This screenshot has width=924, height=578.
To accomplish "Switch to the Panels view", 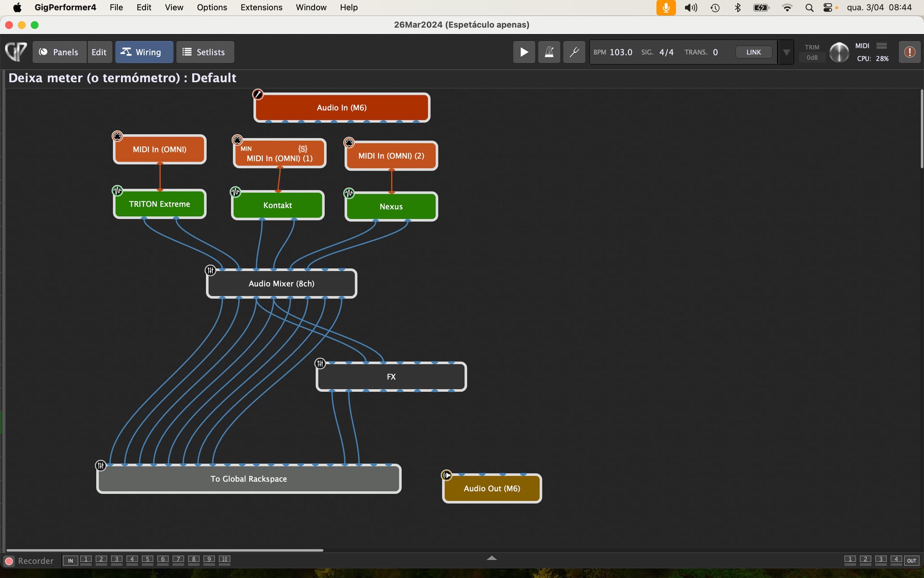I will (60, 52).
